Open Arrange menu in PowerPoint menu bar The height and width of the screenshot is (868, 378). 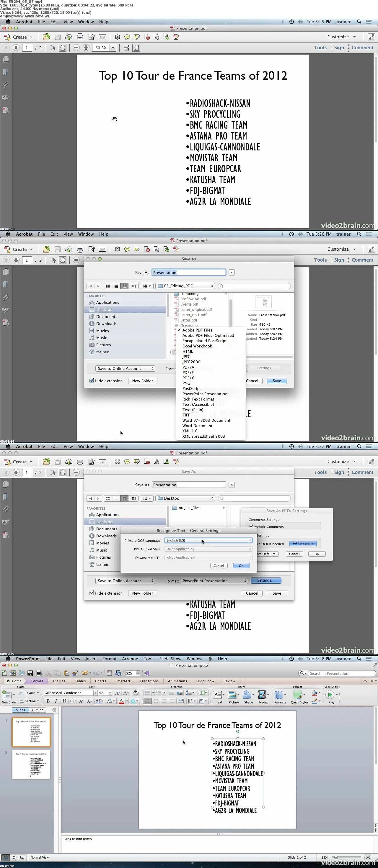point(130,659)
